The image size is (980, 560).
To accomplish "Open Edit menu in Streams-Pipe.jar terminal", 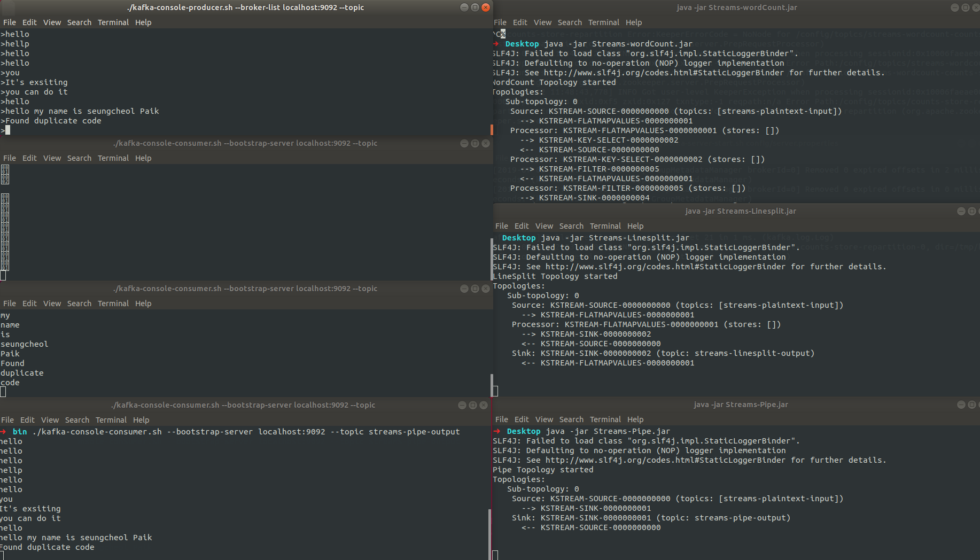I will click(522, 419).
